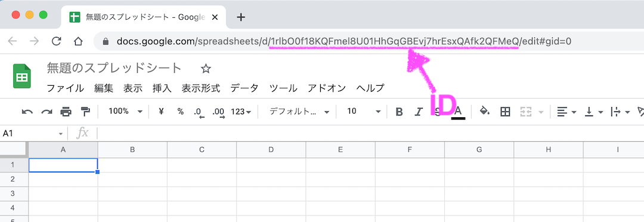Go to browser home page
The height and width of the screenshot is (222, 644).
click(78, 42)
